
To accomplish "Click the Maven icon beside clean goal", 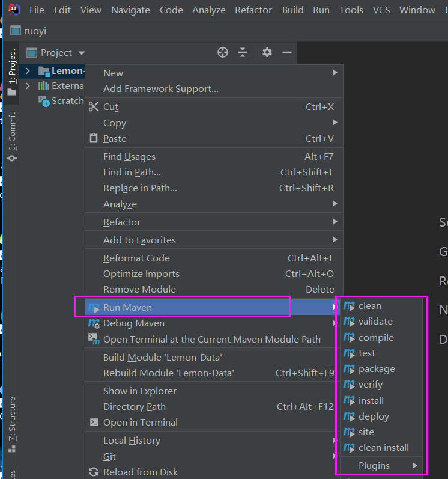I will (x=349, y=306).
